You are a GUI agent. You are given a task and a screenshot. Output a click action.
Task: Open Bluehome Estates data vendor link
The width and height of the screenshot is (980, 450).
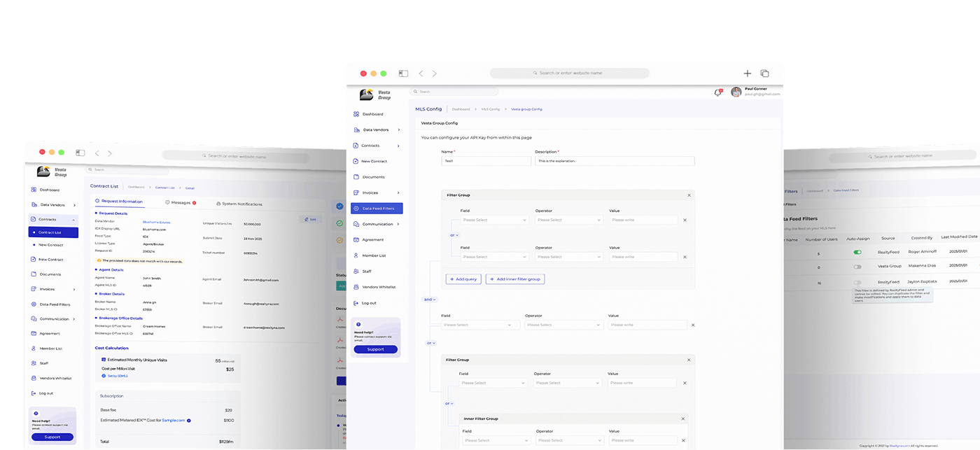(156, 222)
